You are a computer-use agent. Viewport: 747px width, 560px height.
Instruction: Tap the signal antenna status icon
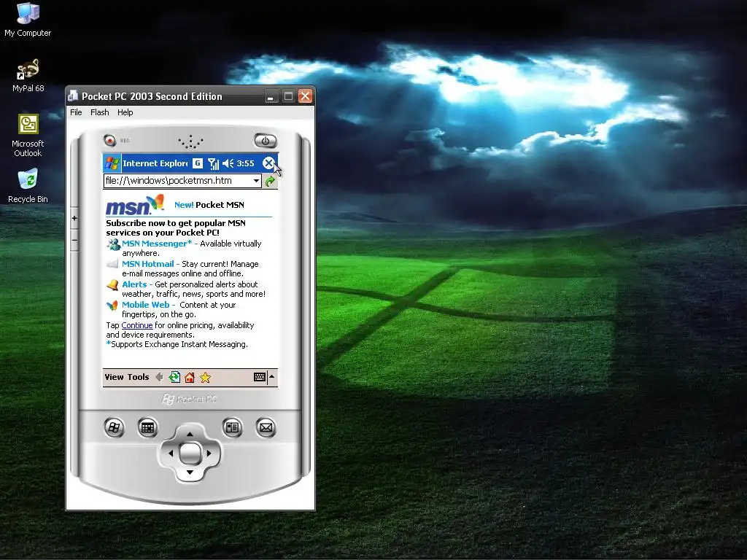[x=213, y=163]
